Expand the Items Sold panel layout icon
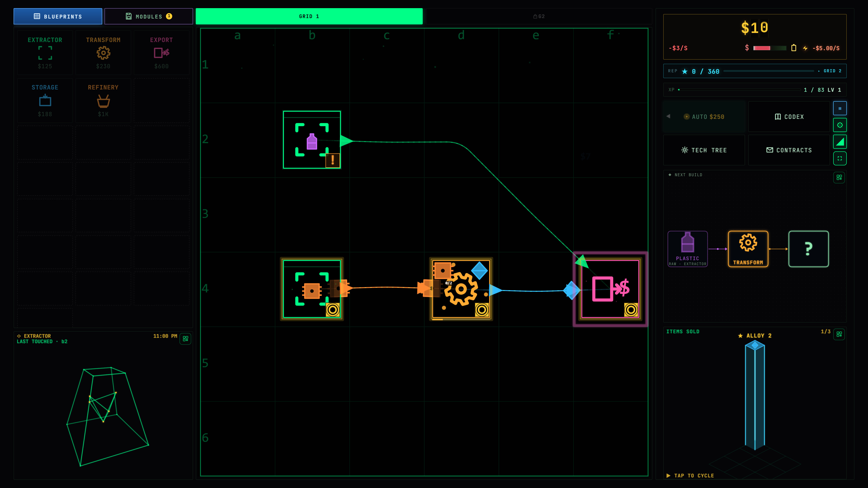Image resolution: width=868 pixels, height=488 pixels. (839, 334)
